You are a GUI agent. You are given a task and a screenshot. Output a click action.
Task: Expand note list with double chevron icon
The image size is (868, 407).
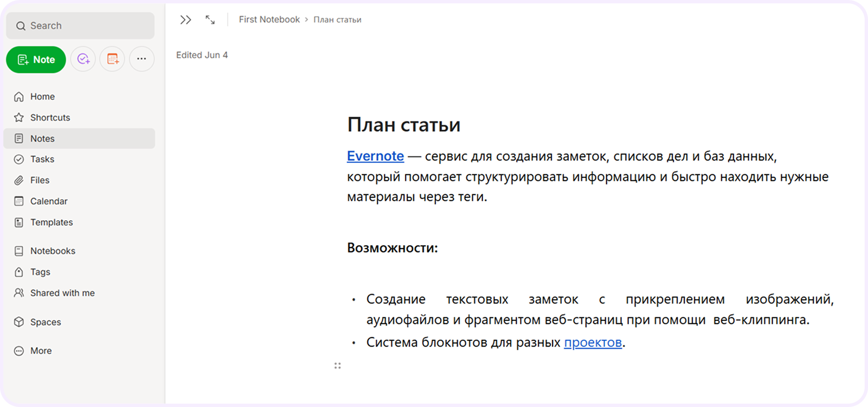click(186, 20)
